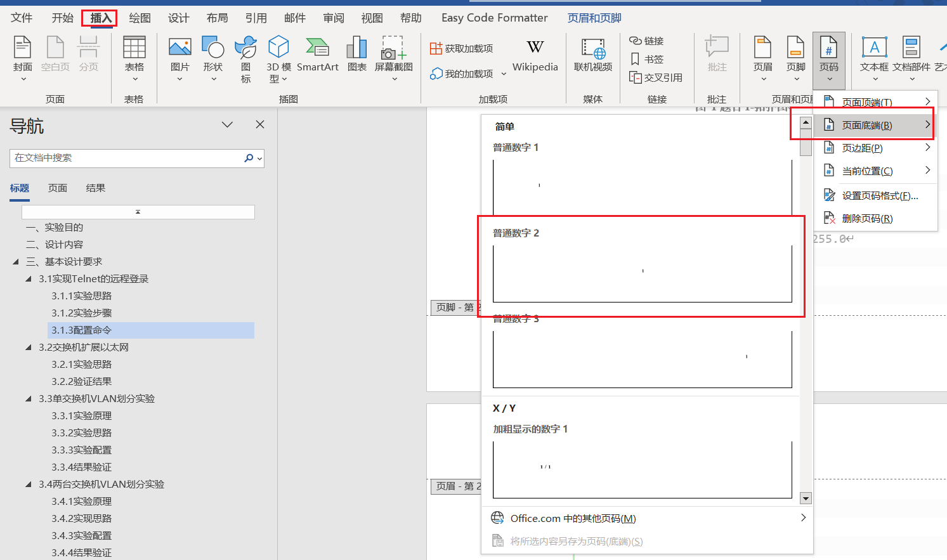The width and height of the screenshot is (947, 560).
Task: Insert a bookmark (书签)
Action: coord(646,59)
